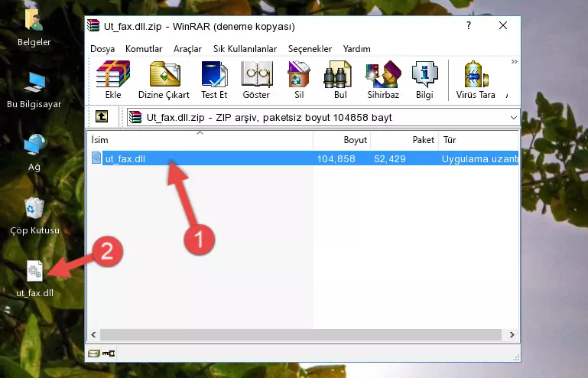This screenshot has height=378, width=588.
Task: Click the horizontal scrollbar track
Action: (300, 334)
